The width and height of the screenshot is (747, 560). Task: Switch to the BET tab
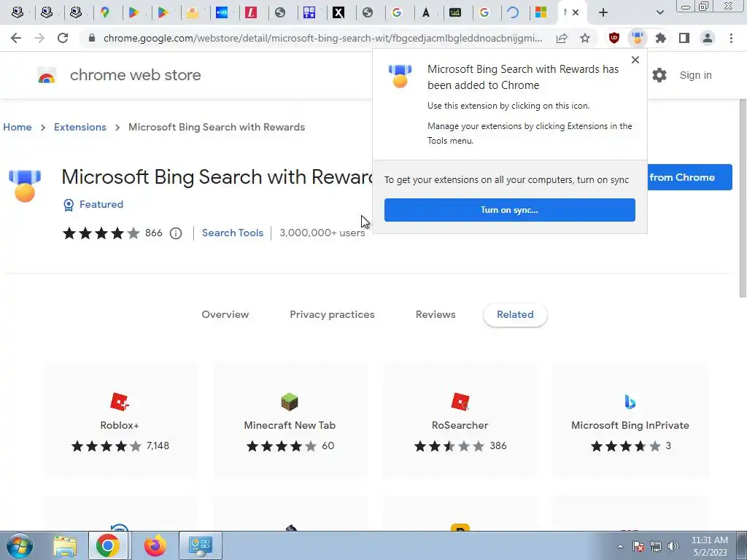[x=309, y=13]
